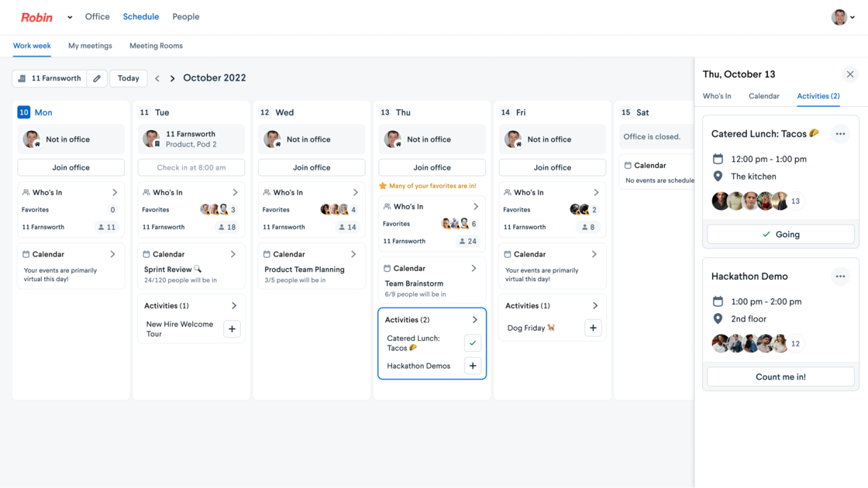Click Join office for Monday
The height and width of the screenshot is (488, 868).
point(71,167)
